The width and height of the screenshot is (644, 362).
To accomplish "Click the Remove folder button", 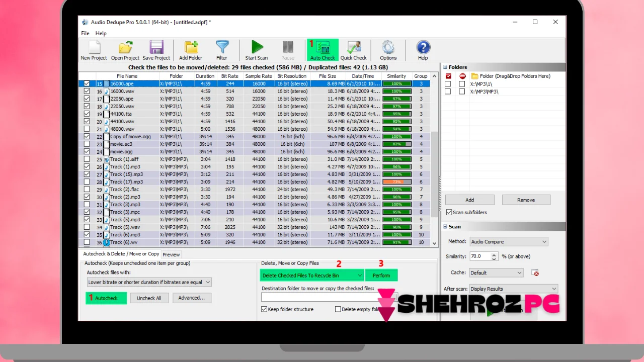I will pyautogui.click(x=526, y=200).
